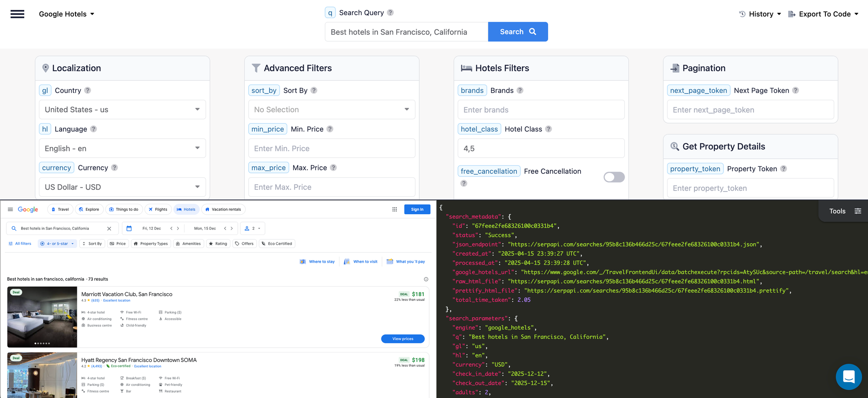
Task: Open the calendar icon beside check-in date
Action: click(129, 228)
